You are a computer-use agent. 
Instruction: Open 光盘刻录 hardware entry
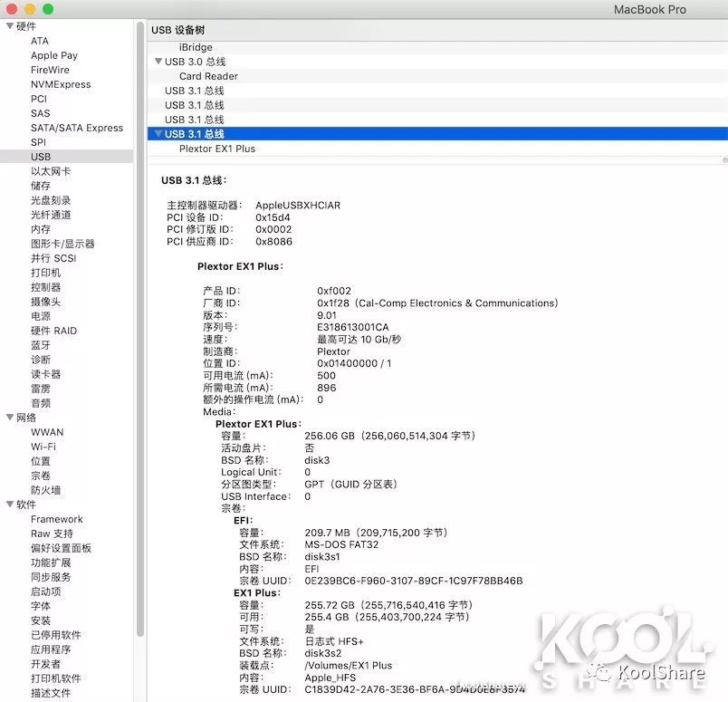51,200
